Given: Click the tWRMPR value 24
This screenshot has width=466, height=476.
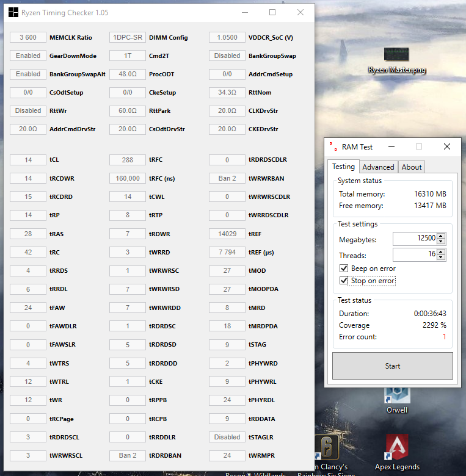Looking at the screenshot, I should tap(227, 455).
